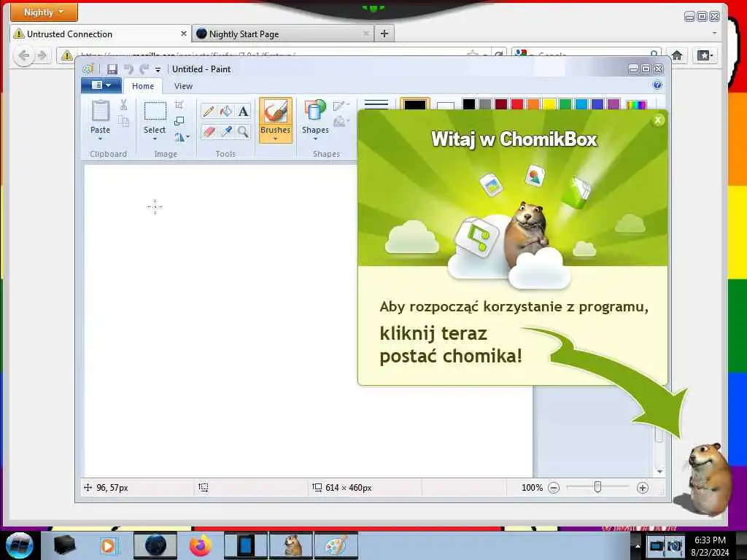Open the Paste dropdown arrow
The width and height of the screenshot is (747, 560).
(100, 139)
